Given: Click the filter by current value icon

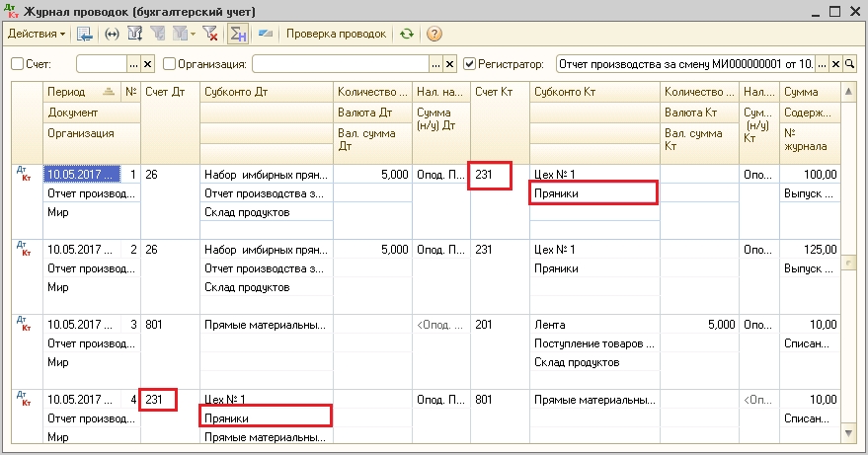Looking at the screenshot, I should [158, 34].
